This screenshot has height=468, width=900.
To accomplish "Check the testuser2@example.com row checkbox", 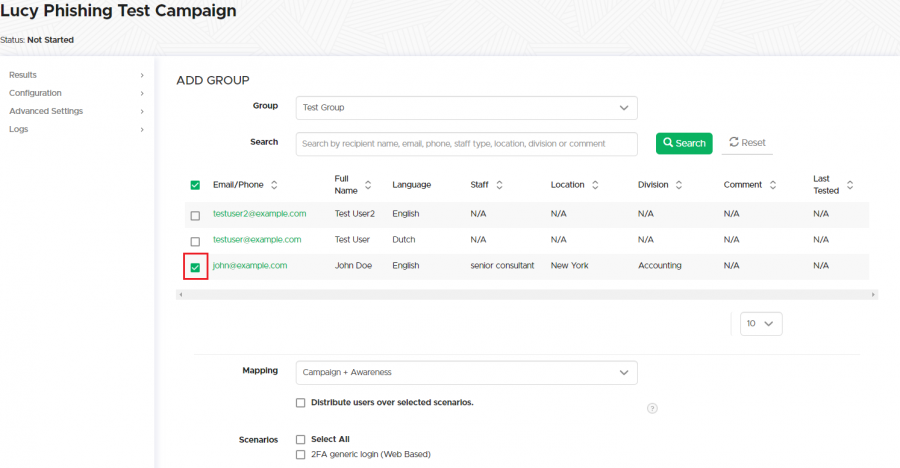I will click(195, 215).
